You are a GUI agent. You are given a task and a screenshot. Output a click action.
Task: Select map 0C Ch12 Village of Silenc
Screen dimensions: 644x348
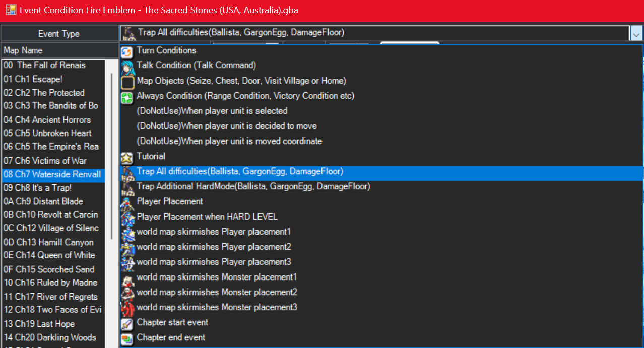click(x=53, y=228)
